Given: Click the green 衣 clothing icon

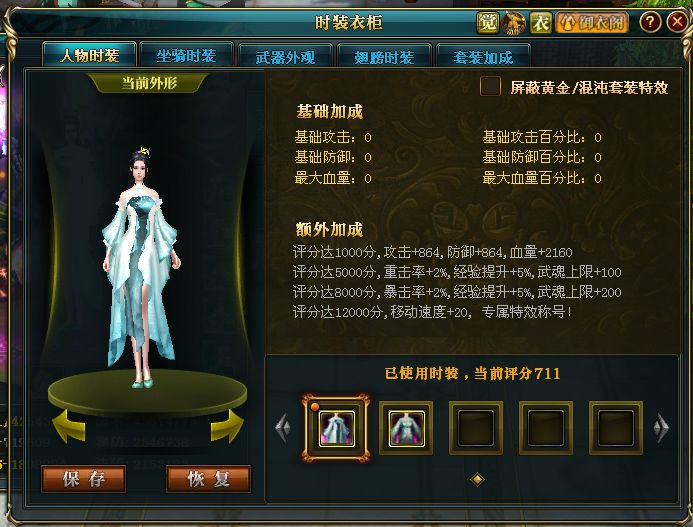Looking at the screenshot, I should point(541,23).
